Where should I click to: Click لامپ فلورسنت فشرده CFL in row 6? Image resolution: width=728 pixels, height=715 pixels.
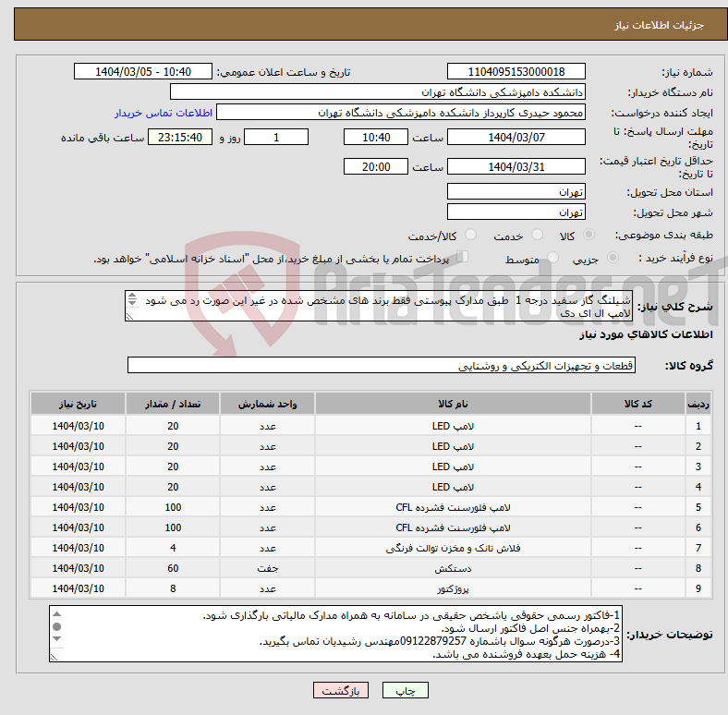tap(453, 527)
